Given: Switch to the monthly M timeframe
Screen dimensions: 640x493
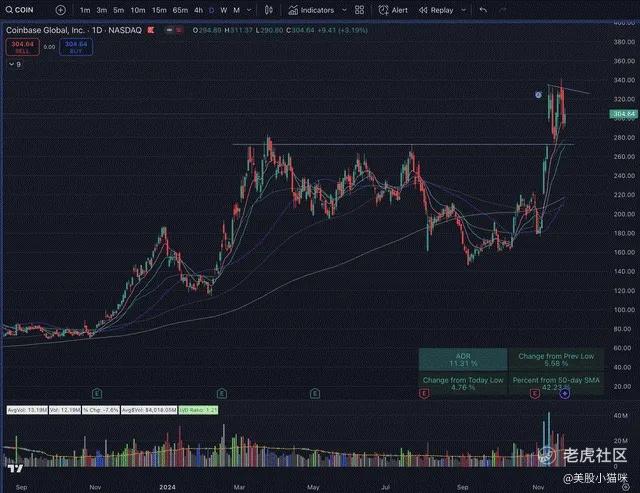Looking at the screenshot, I should tap(236, 10).
